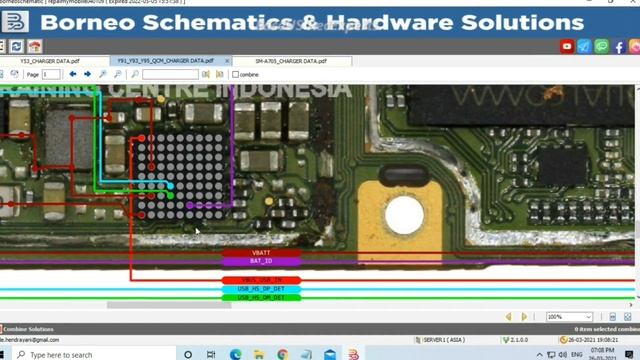This screenshot has width=640, height=360.
Task: Click the volume speaker tray icon
Action: (563, 355)
